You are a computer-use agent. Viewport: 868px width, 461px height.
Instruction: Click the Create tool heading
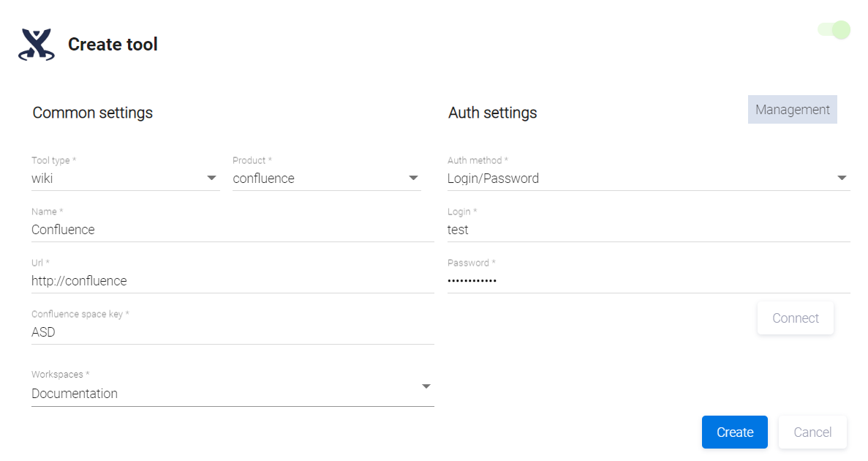113,45
